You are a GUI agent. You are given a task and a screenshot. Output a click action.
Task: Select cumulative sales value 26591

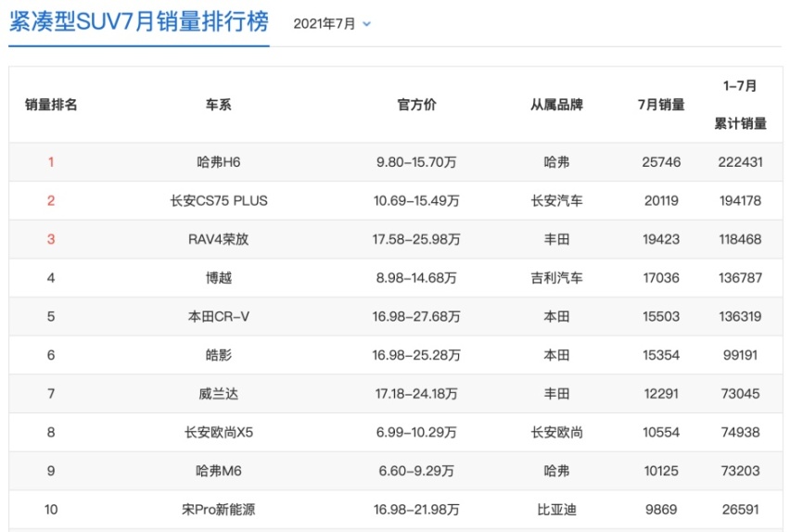coord(740,510)
